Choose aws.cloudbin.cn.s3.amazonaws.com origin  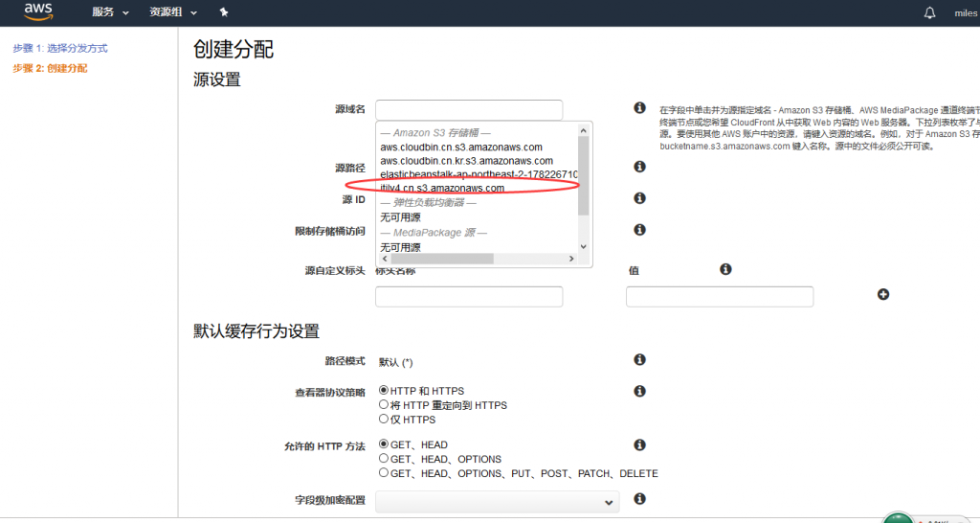[x=461, y=147]
